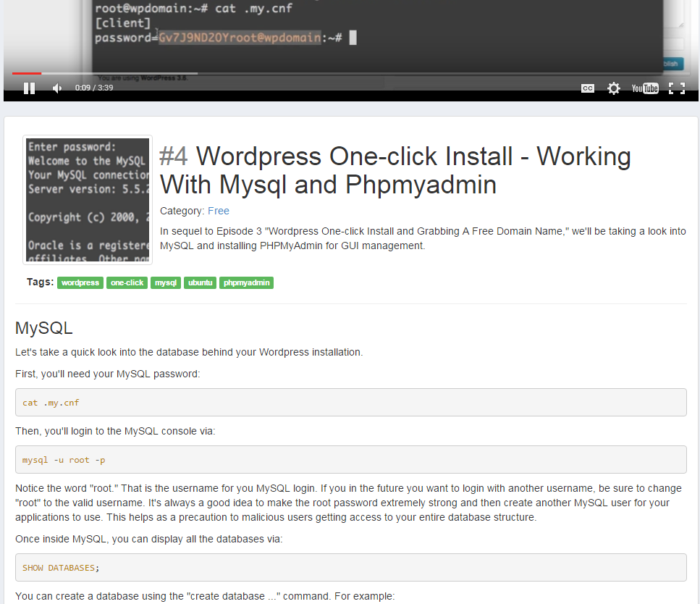Click the 'mysql -u root -p' code block
Image resolution: width=700 pixels, height=604 pixels.
point(351,460)
